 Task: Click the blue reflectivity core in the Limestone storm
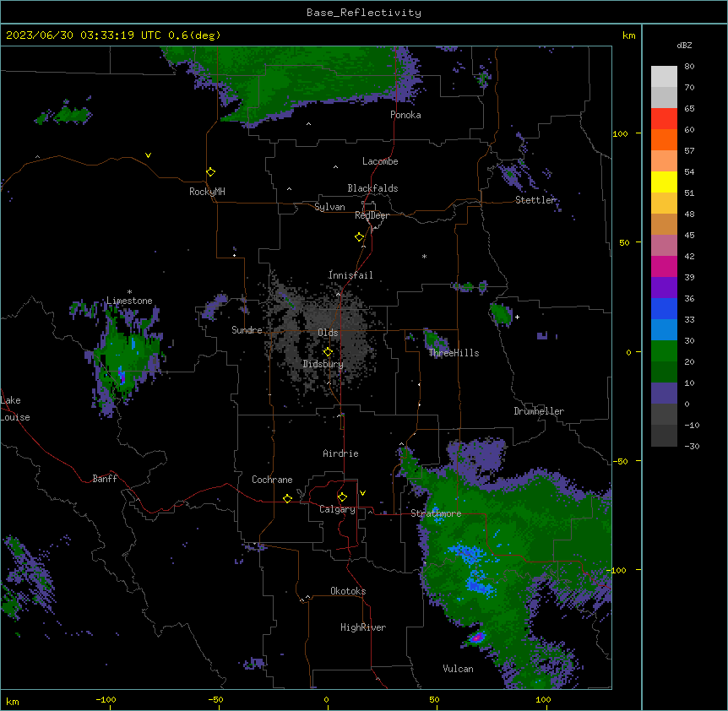(x=122, y=375)
